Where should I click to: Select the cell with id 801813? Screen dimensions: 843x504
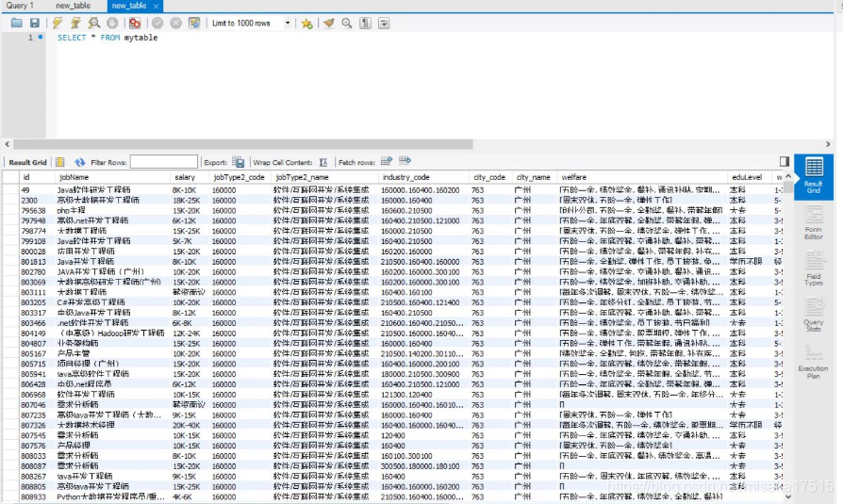pyautogui.click(x=37, y=262)
